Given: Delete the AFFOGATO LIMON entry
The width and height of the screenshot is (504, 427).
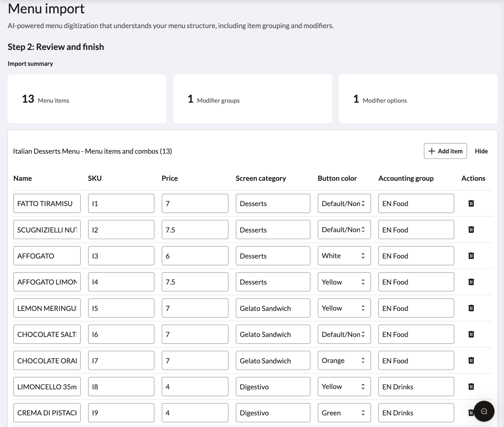Looking at the screenshot, I should tap(471, 282).
